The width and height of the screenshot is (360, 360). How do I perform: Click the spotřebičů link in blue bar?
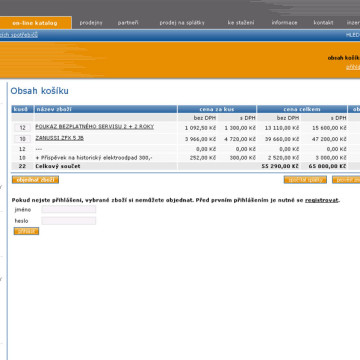click(19, 35)
